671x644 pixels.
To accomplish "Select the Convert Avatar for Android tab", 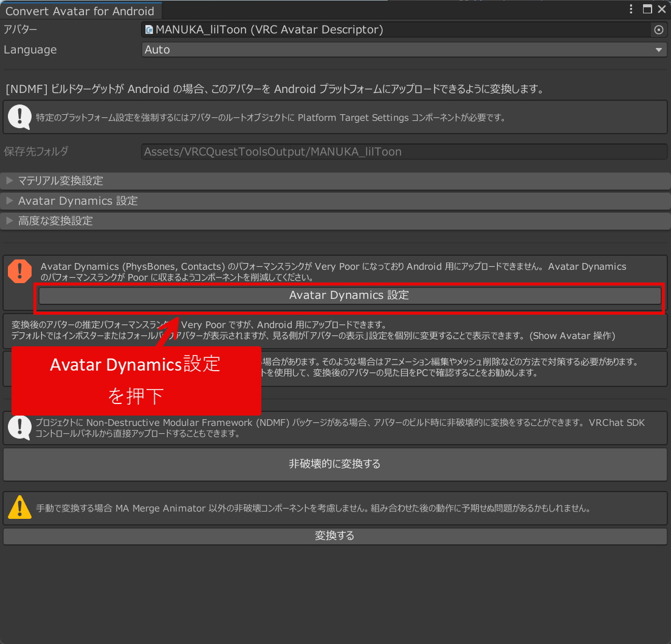I will [x=80, y=11].
